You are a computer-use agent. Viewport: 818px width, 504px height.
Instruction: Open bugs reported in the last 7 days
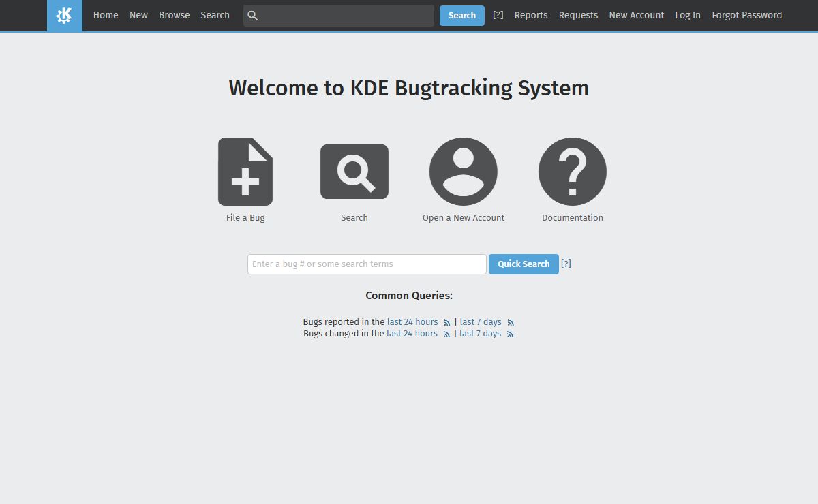click(x=481, y=322)
